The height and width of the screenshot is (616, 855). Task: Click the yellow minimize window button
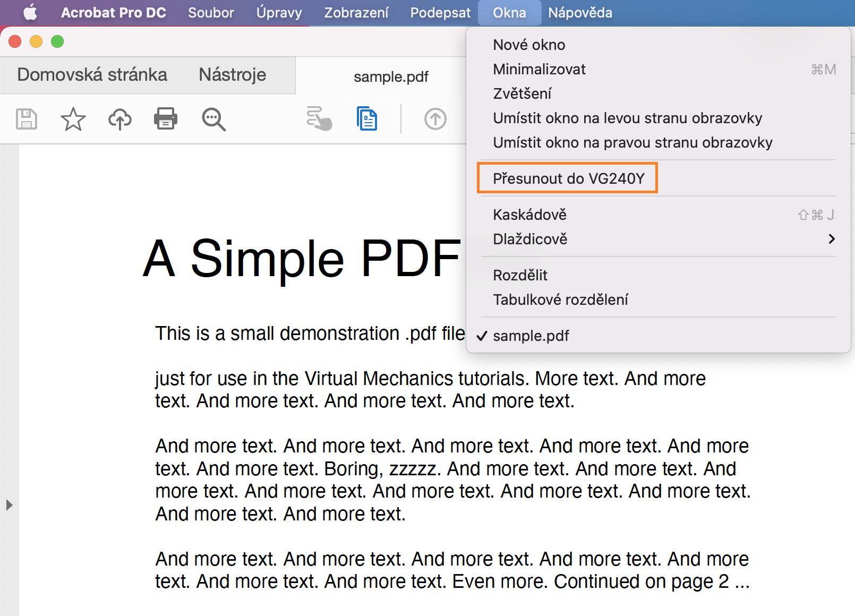[x=36, y=41]
